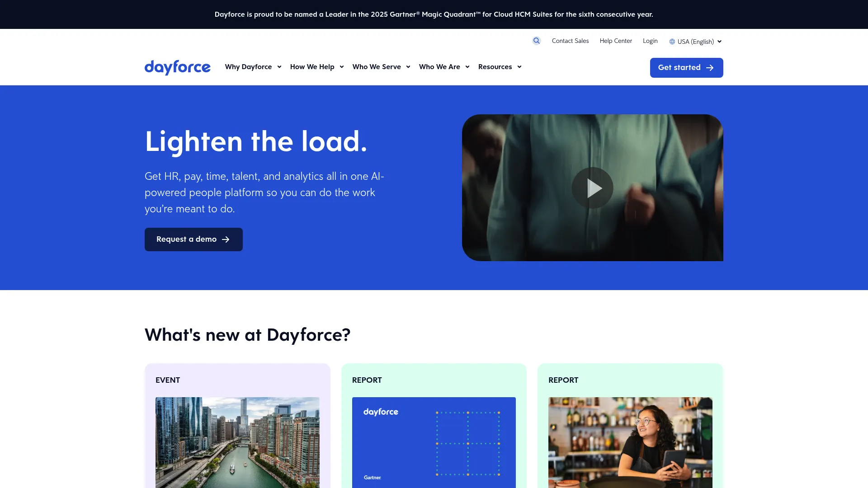Screen dimensions: 868x488
Task: Open the Who We Are menu
Action: tap(444, 67)
